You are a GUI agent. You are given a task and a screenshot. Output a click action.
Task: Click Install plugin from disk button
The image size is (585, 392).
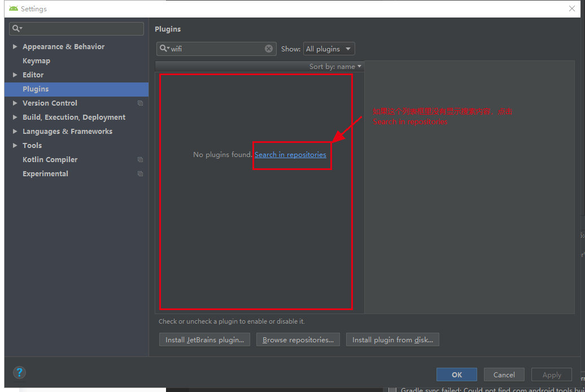[x=392, y=339]
